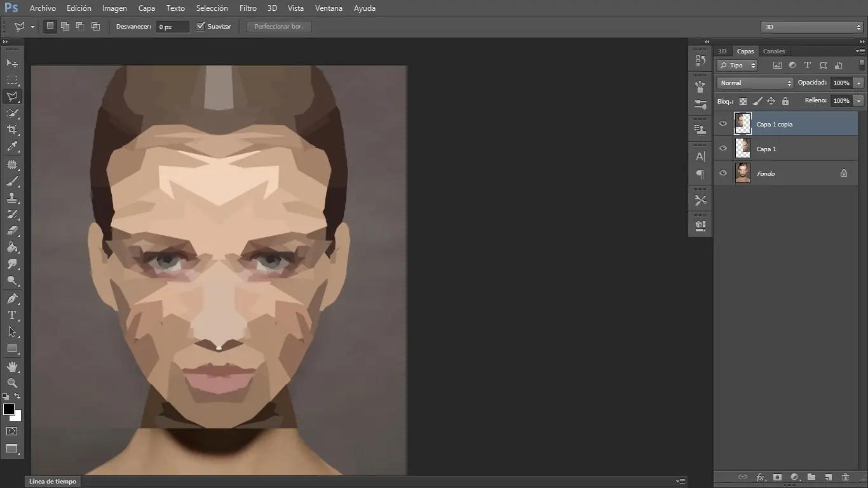Select the Clone Stamp tool
The width and height of the screenshot is (868, 488).
tap(12, 198)
